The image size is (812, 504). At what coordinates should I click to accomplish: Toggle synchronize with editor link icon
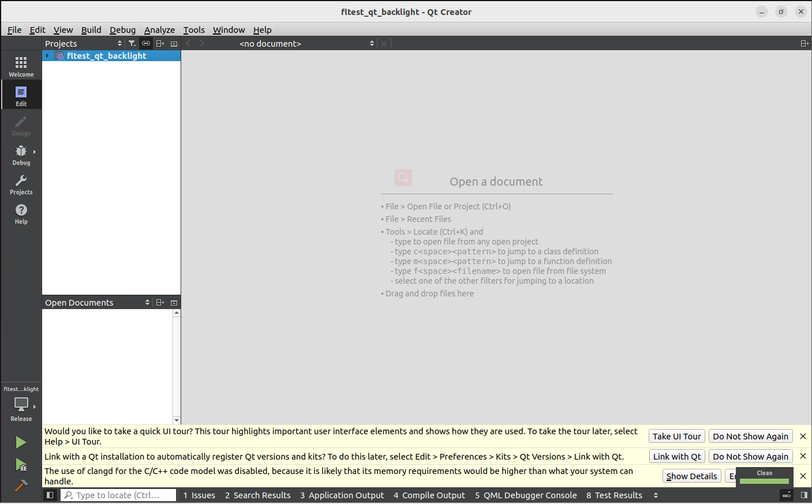point(146,44)
